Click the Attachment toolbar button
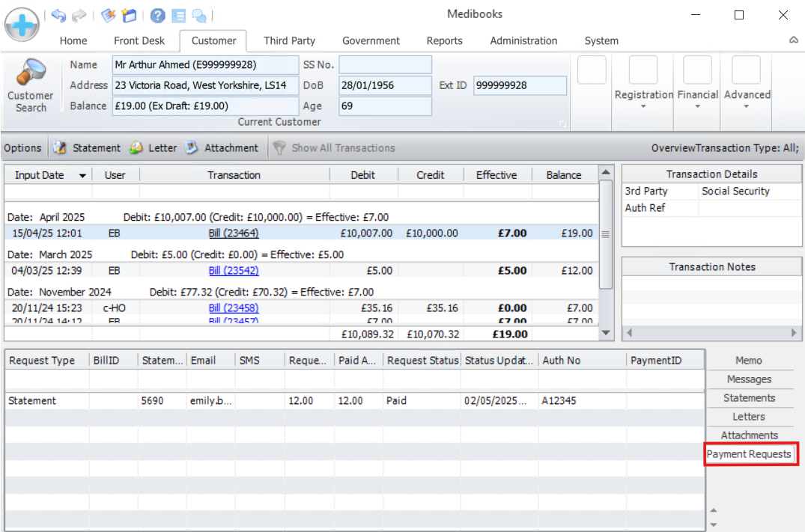805x532 pixels. coord(222,148)
